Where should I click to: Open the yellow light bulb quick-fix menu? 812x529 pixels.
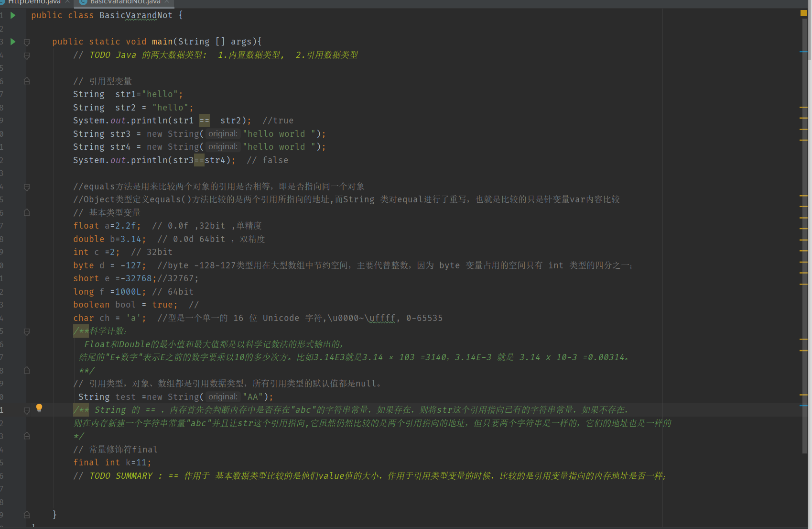[39, 408]
